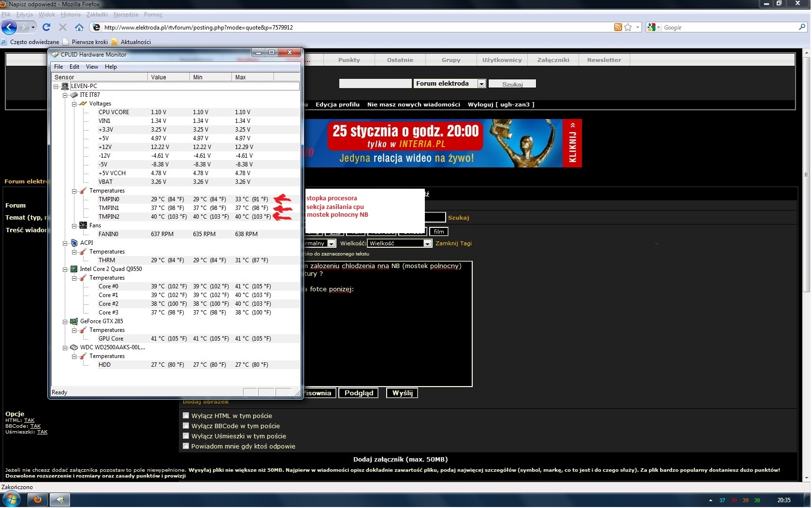The image size is (812, 508).
Task: Click the WDC hard drive icon
Action: tap(74, 347)
